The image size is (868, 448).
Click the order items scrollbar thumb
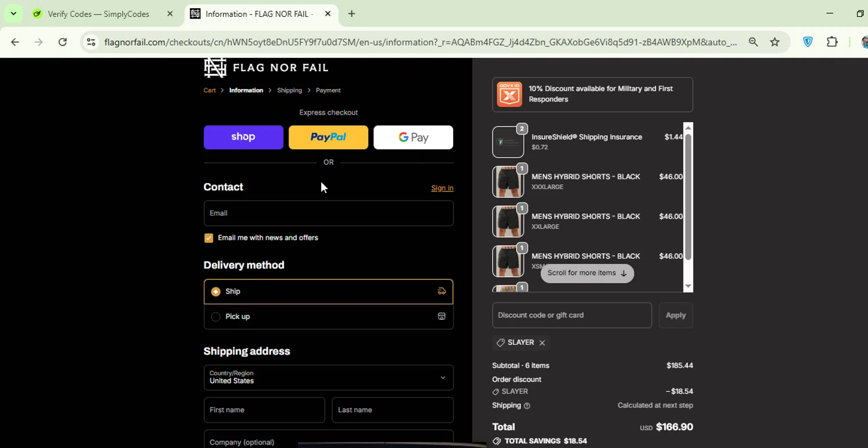click(x=688, y=197)
